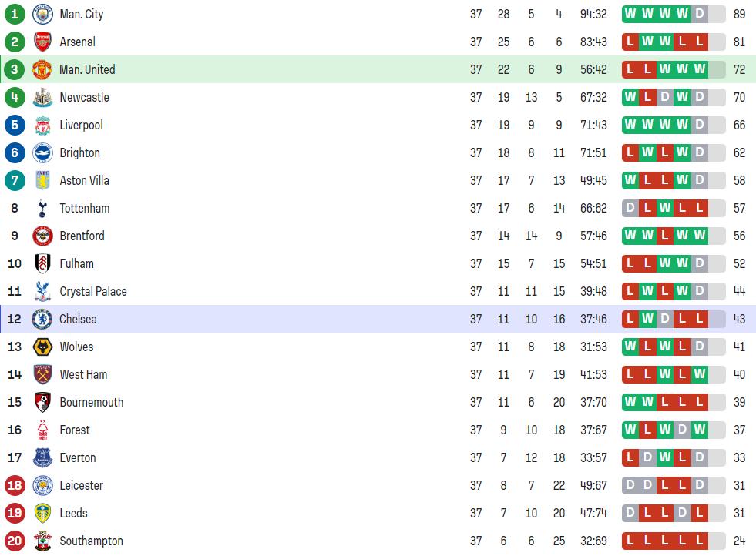Open the Crystal Palace team link
756x556 pixels.
93,292
